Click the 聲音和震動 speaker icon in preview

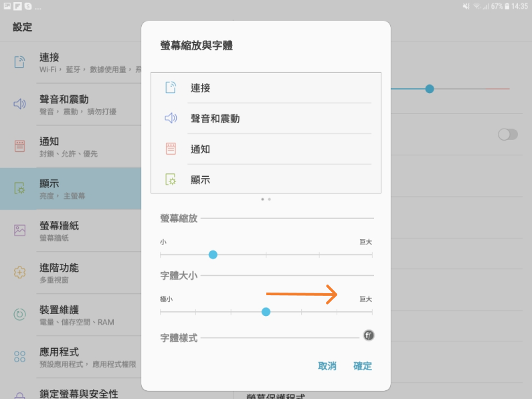(x=171, y=118)
